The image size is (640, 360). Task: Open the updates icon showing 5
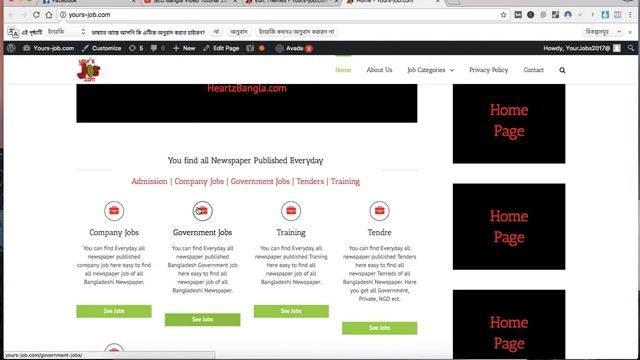pyautogui.click(x=136, y=48)
